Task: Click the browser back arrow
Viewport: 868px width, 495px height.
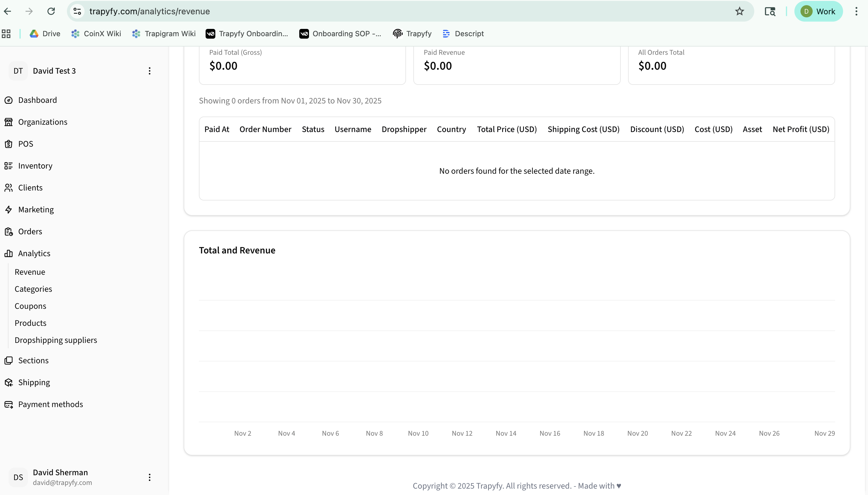Action: (x=8, y=11)
